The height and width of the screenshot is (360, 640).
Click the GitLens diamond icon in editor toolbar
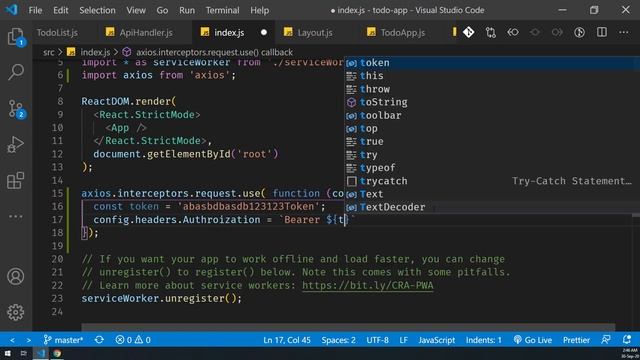coord(469,32)
